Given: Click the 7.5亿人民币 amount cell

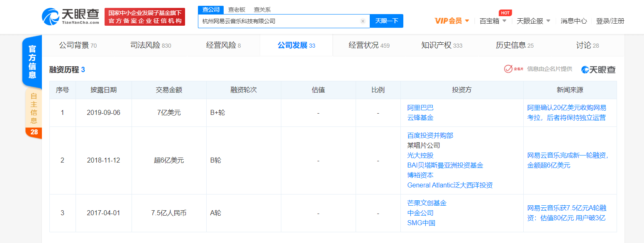Looking at the screenshot, I should click(169, 213).
